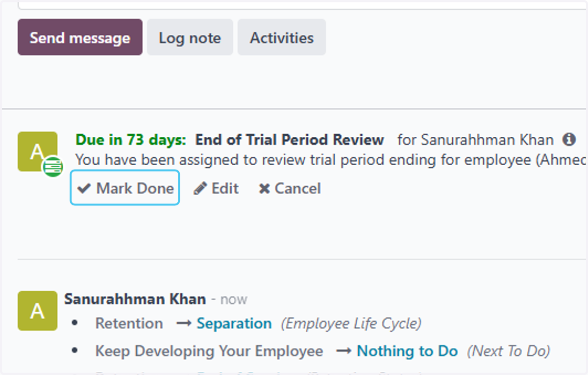
Task: Click the End of Trial Period Review title
Action: [x=290, y=140]
